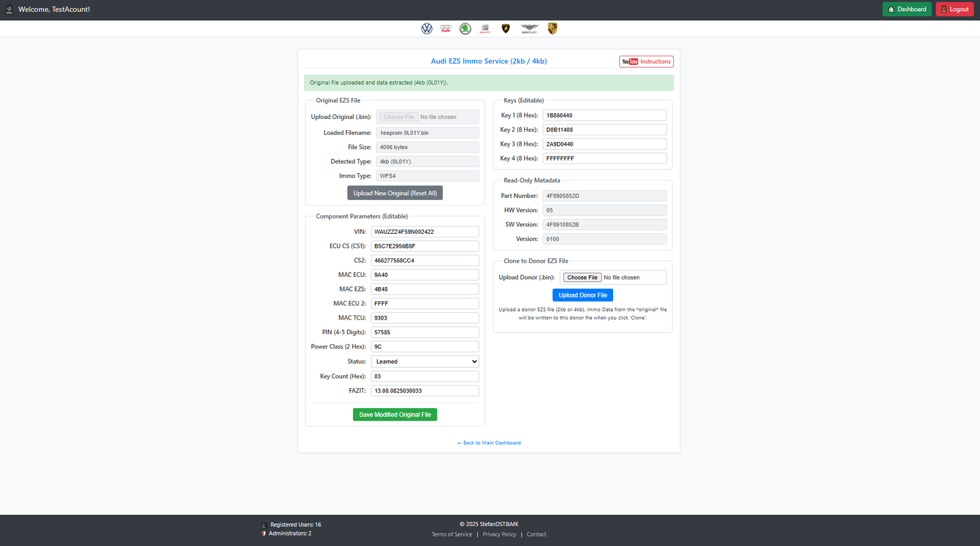Image resolution: width=980 pixels, height=546 pixels.
Task: Select the Lamborghini brand logo
Action: tap(505, 29)
